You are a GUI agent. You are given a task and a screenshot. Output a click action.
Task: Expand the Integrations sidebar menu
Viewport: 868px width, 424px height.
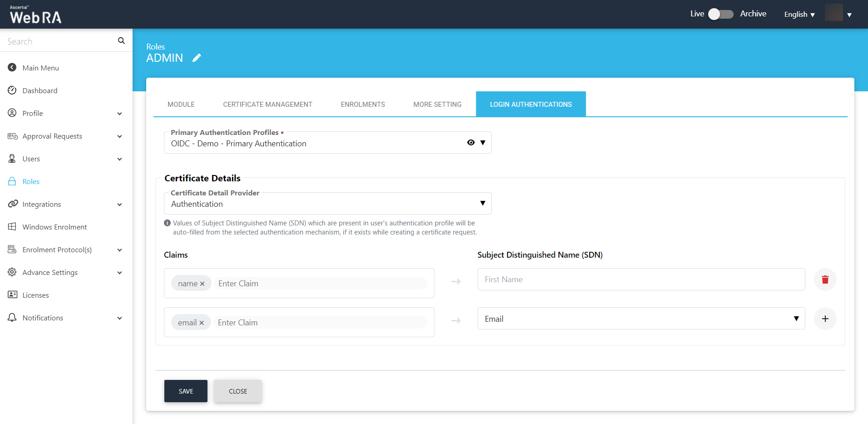pos(120,205)
